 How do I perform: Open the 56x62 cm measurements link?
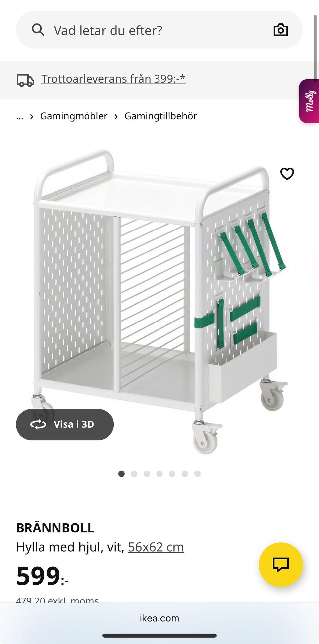click(x=156, y=547)
